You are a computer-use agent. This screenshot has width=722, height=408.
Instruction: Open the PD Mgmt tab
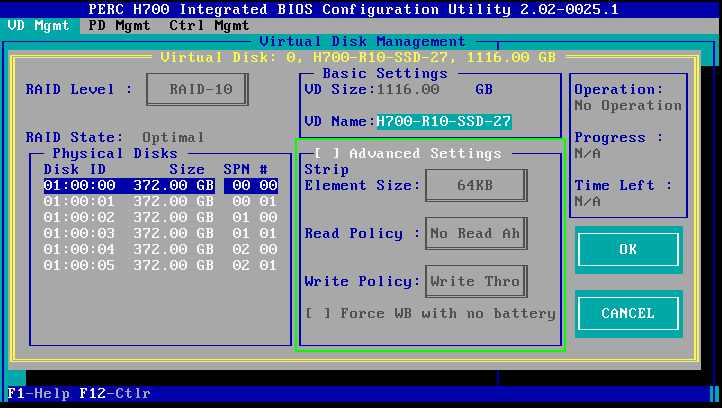pyautogui.click(x=119, y=25)
